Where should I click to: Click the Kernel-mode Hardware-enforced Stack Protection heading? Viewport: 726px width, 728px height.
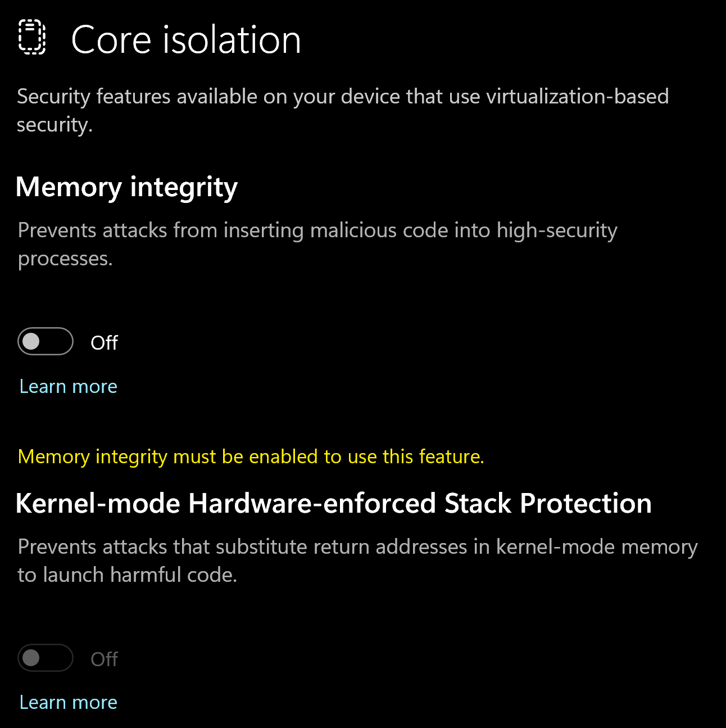(x=333, y=503)
